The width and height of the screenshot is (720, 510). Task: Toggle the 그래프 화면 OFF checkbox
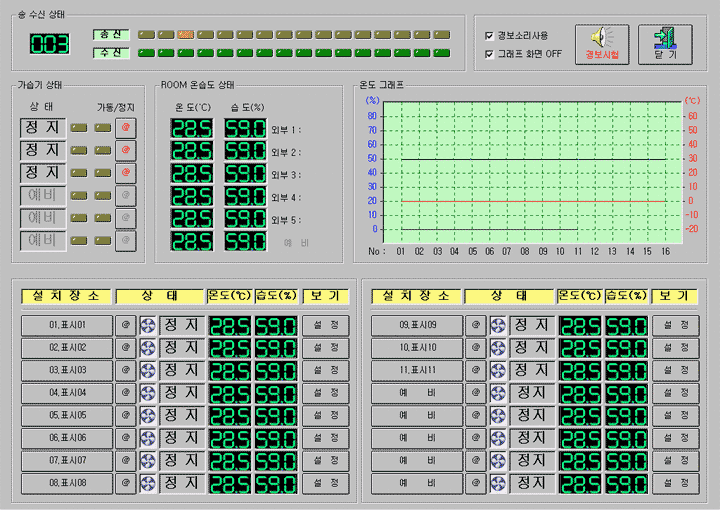[x=489, y=54]
